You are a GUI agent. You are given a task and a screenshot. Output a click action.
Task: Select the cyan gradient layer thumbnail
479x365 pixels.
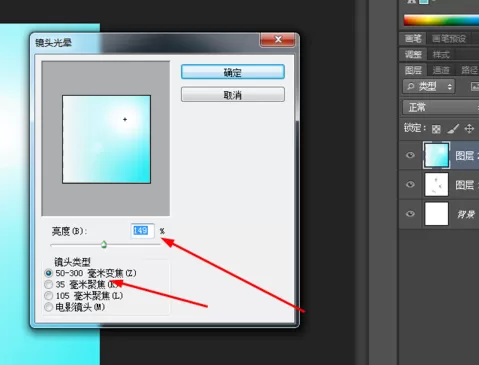click(x=436, y=155)
